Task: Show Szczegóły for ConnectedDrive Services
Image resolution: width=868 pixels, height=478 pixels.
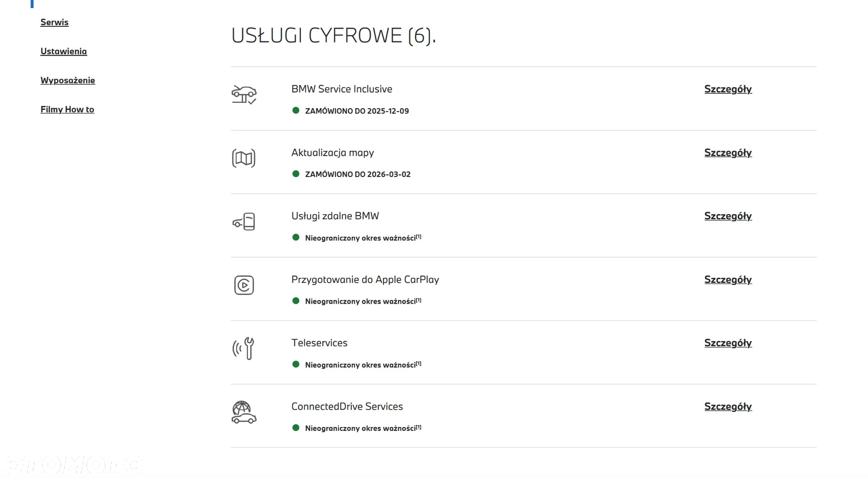Action: (x=728, y=407)
